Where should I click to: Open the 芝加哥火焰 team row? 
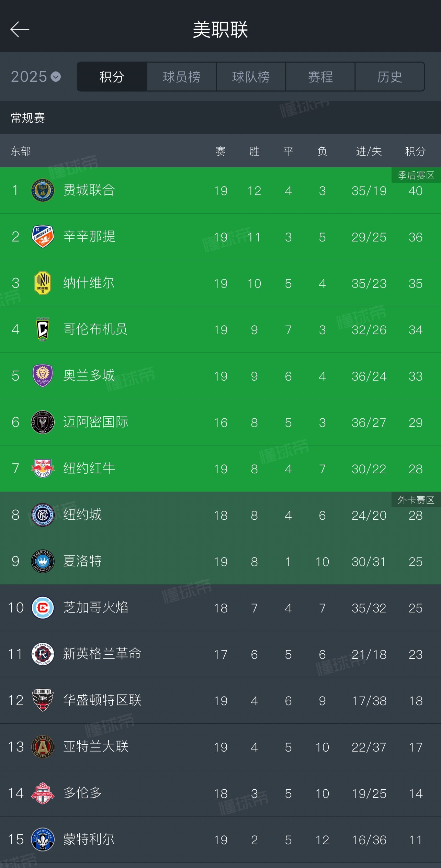tap(220, 608)
